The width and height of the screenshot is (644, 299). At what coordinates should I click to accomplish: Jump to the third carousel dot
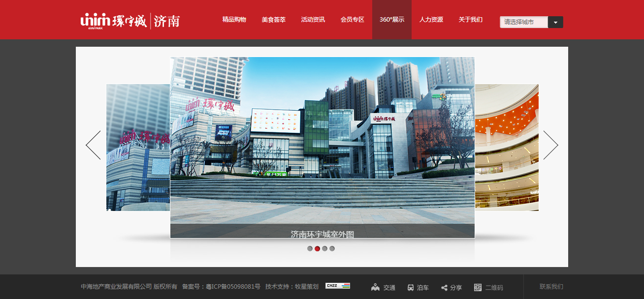click(x=324, y=248)
